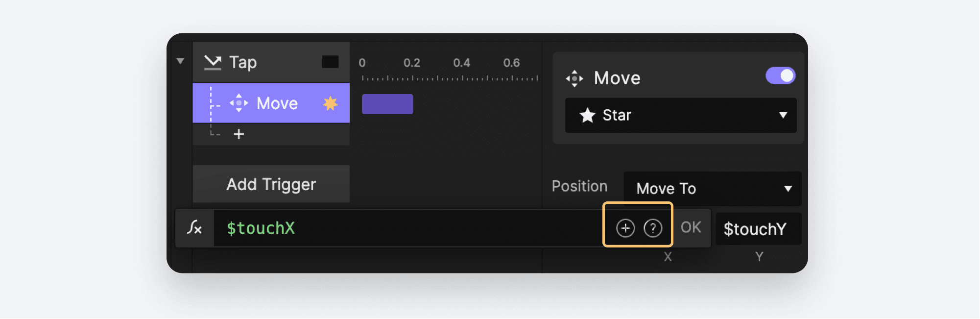980x319 pixels.
Task: Confirm the formula with the OK button
Action: 692,227
